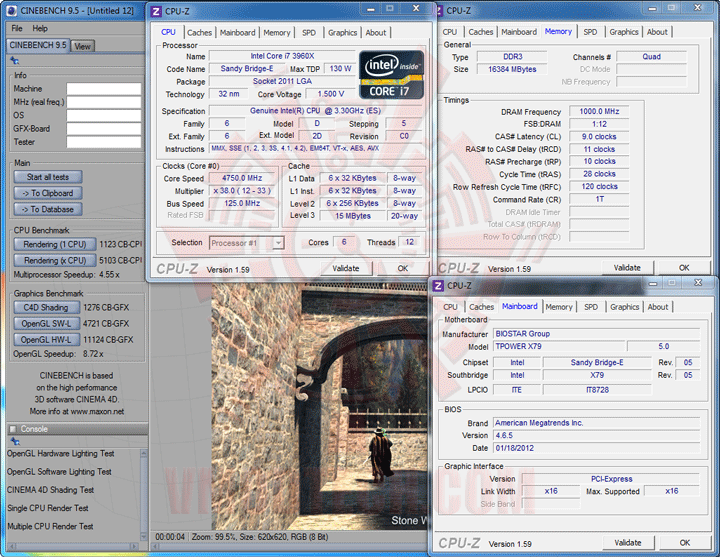The image size is (720, 557).
Task: Open the File menu in CINEBENCH
Action: pyautogui.click(x=17, y=28)
